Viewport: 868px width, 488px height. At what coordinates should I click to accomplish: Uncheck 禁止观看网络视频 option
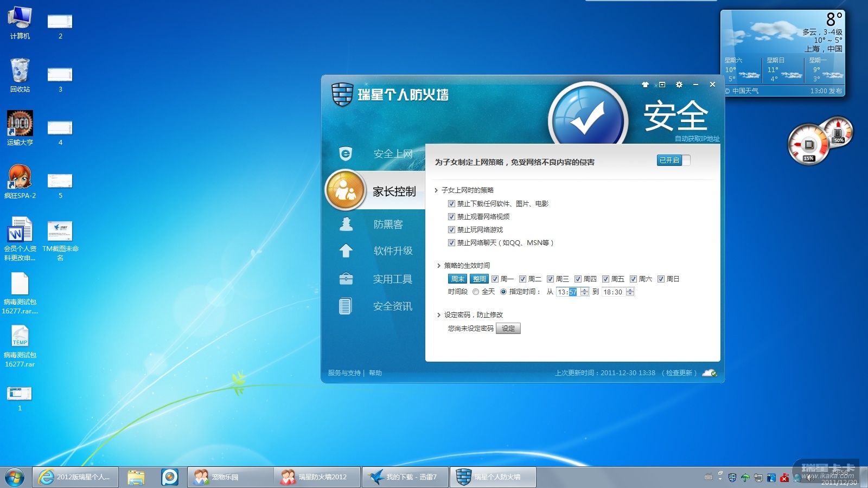[451, 217]
